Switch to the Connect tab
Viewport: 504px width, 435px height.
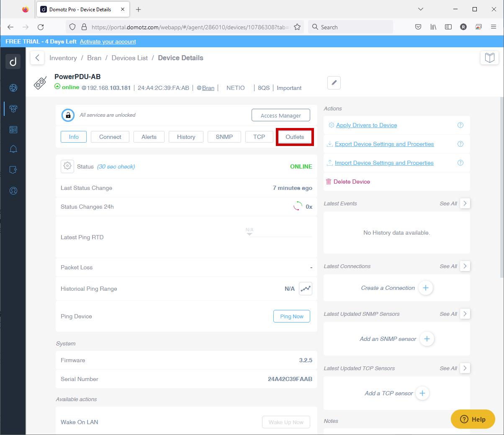[x=110, y=137]
